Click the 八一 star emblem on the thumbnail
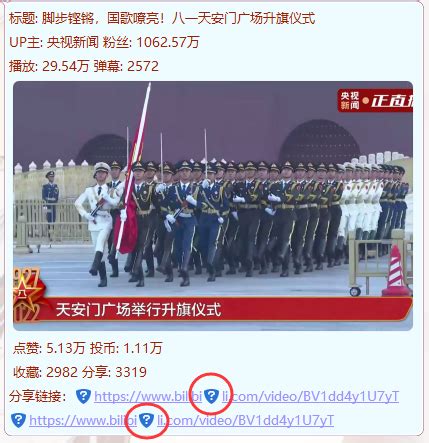Viewport: 429px width, 443px height. pos(27,295)
